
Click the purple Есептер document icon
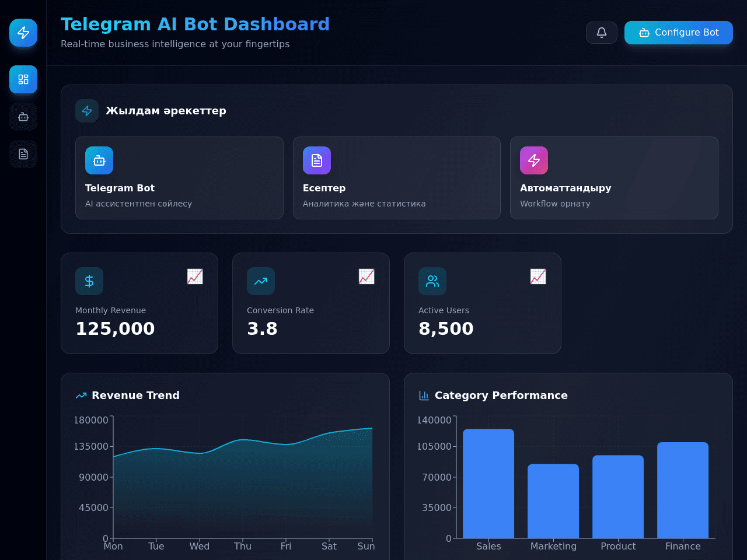(x=317, y=160)
